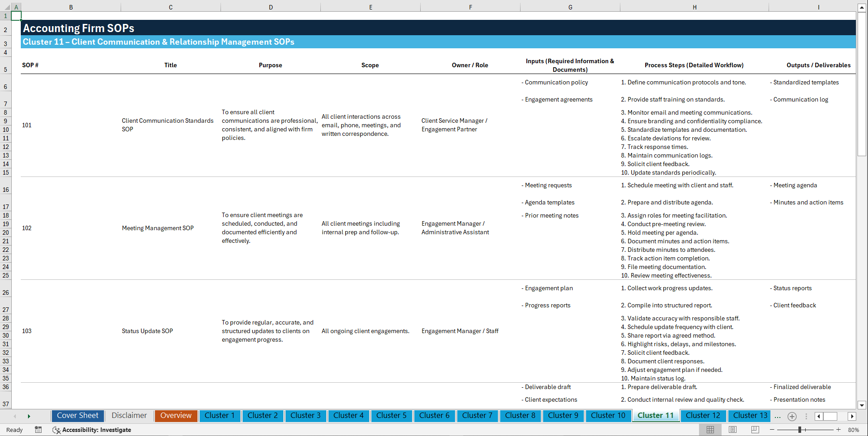Click the 80% zoom level button

[x=854, y=430]
